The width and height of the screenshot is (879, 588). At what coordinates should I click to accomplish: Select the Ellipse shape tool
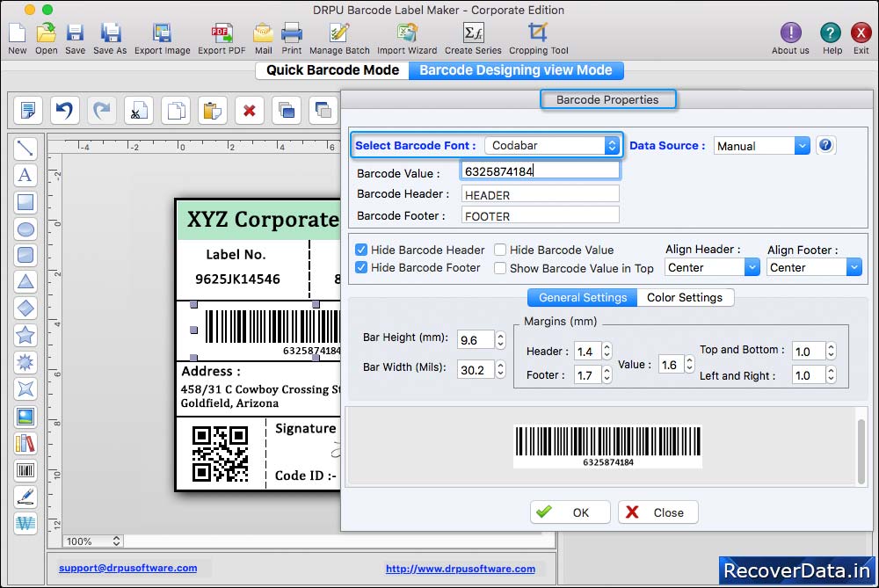[x=25, y=229]
